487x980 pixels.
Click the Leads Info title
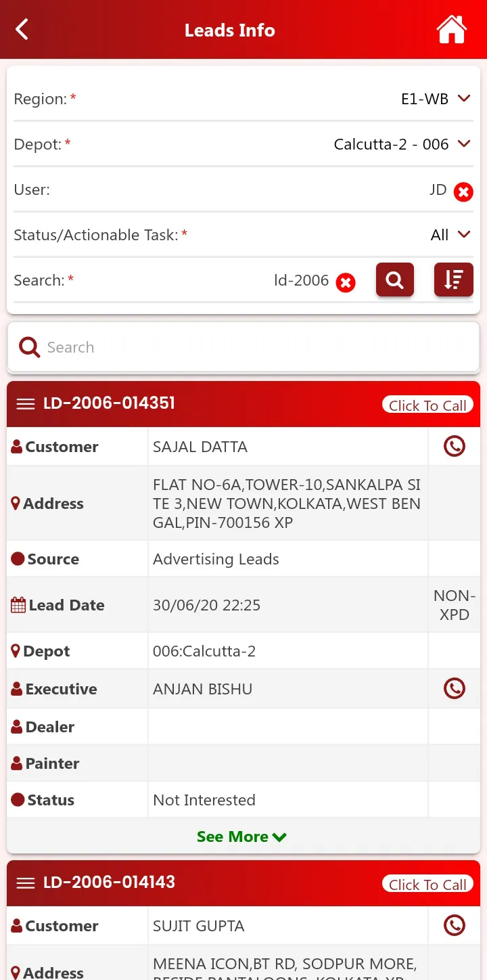pos(230,30)
